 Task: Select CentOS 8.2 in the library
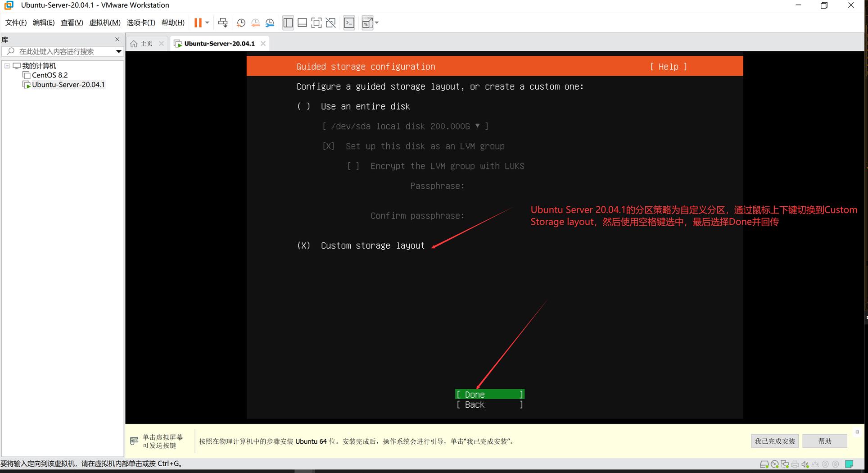pos(50,75)
